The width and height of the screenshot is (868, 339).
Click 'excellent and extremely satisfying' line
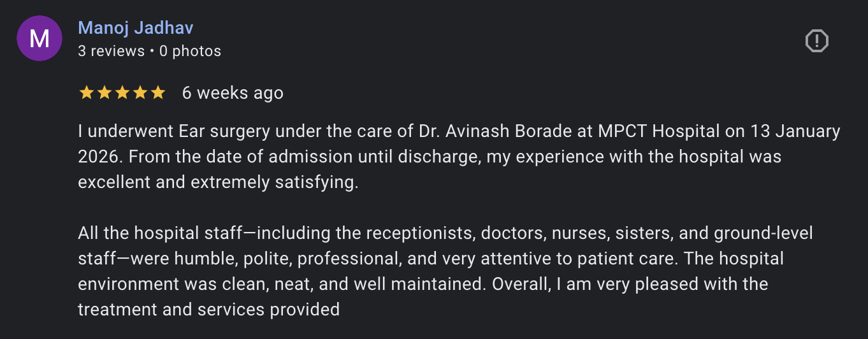tap(218, 182)
